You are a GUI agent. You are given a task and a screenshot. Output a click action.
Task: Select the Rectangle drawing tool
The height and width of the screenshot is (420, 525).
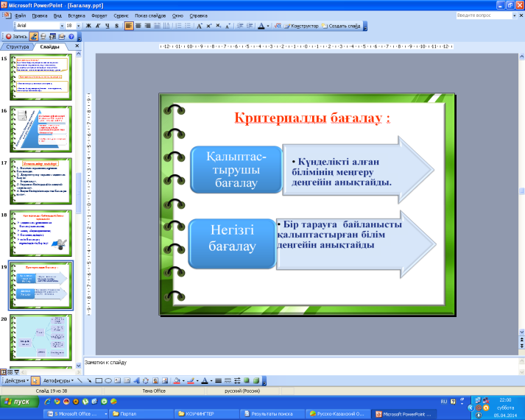click(99, 380)
